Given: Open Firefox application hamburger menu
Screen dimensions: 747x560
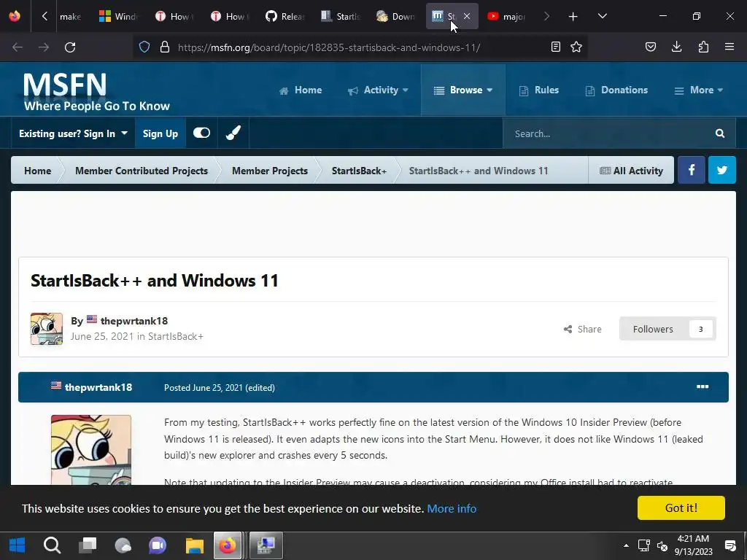Looking at the screenshot, I should point(729,47).
